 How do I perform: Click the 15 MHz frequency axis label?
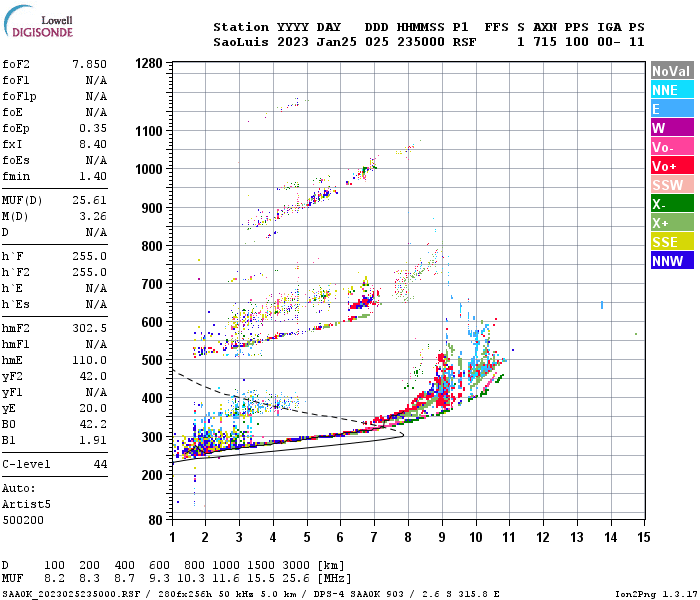click(643, 537)
